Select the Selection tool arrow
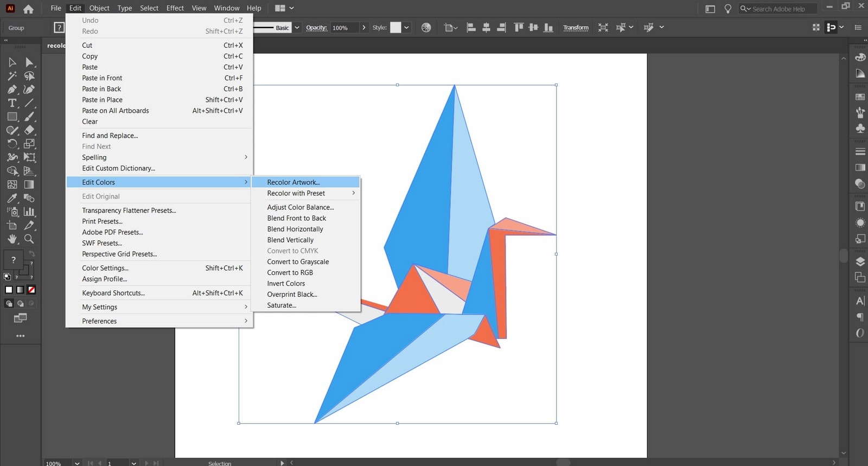This screenshot has height=466, width=868. pyautogui.click(x=12, y=62)
